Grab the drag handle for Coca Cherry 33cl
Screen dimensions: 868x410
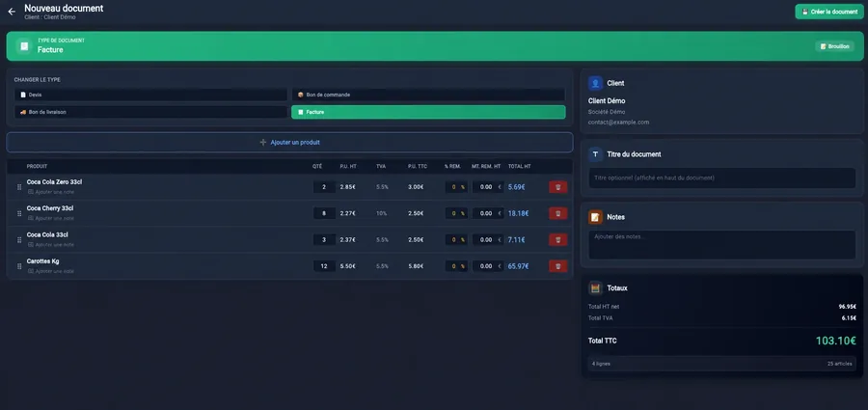click(x=19, y=214)
